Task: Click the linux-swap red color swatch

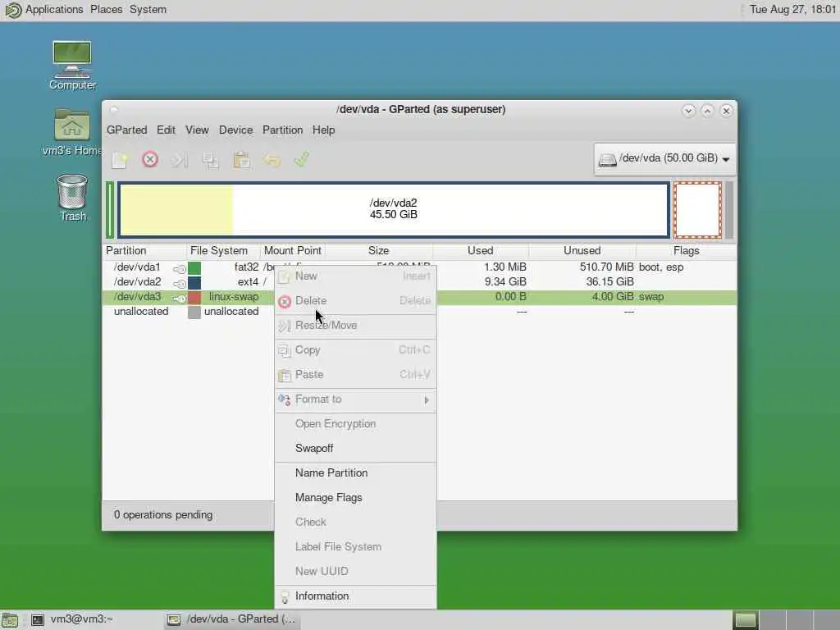Action: pyautogui.click(x=194, y=297)
